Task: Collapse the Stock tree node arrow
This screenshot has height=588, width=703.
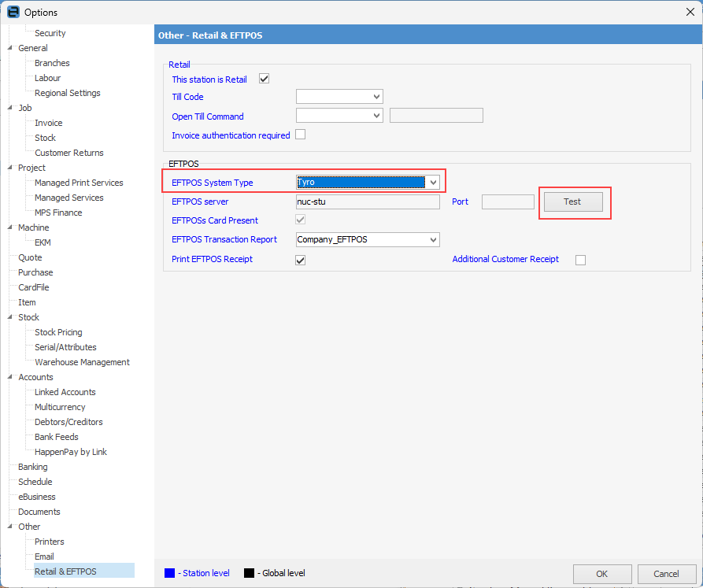Action: (x=9, y=317)
